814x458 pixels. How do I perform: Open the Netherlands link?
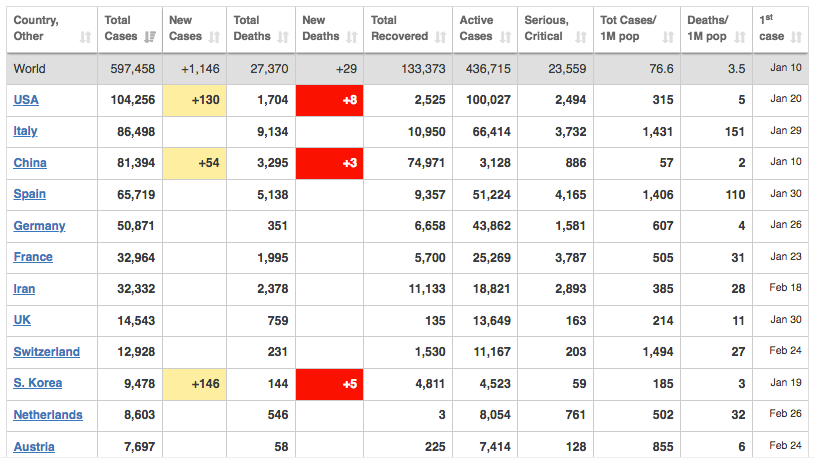(48, 415)
